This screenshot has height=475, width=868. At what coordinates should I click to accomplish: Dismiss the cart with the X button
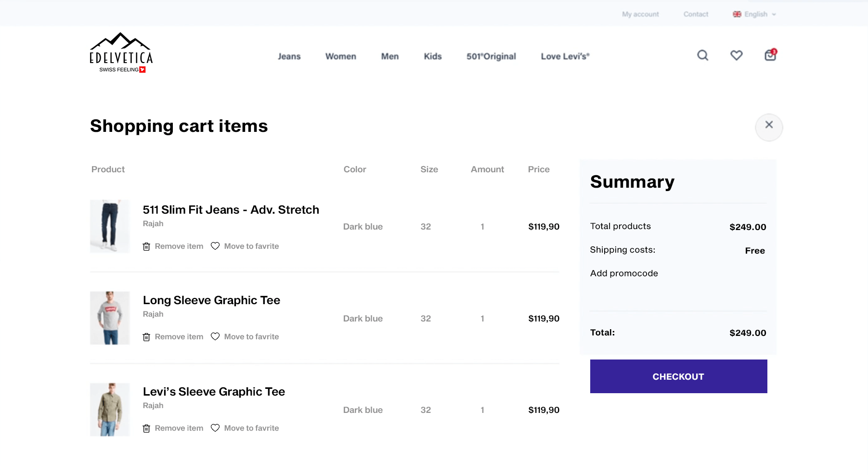769,127
